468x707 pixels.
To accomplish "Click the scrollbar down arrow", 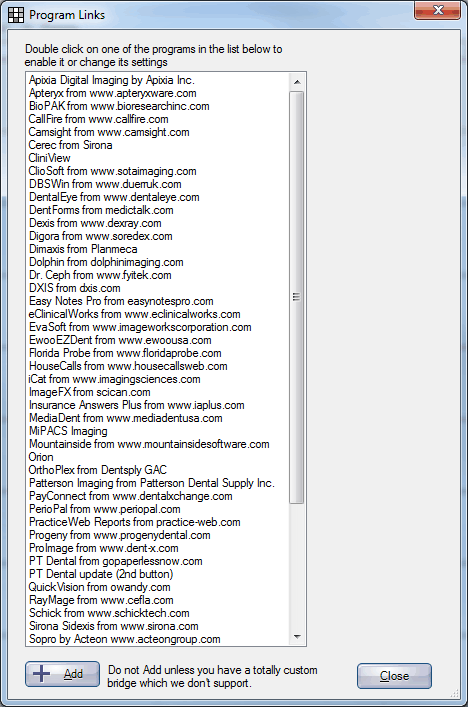I will pyautogui.click(x=297, y=637).
